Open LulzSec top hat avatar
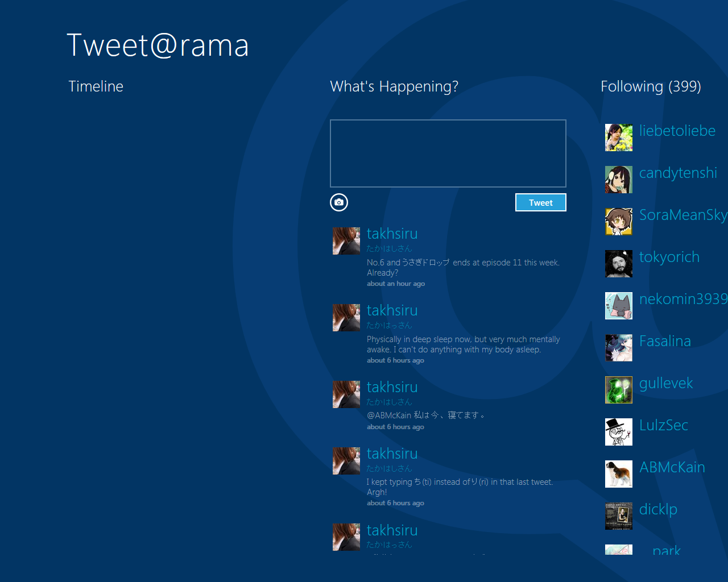728x582 pixels. tap(619, 432)
